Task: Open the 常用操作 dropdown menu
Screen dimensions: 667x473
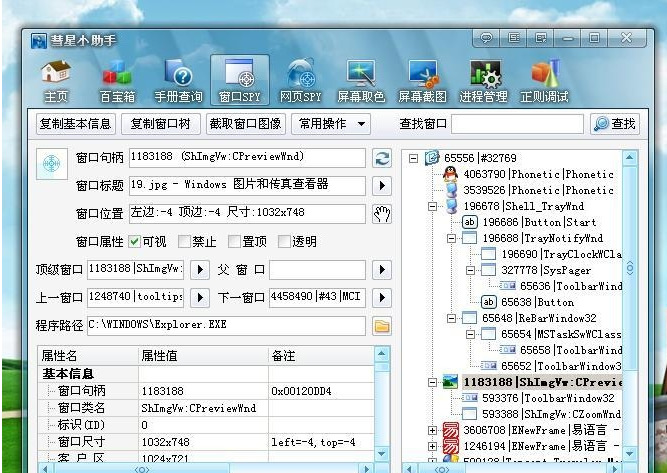Action: 331,124
